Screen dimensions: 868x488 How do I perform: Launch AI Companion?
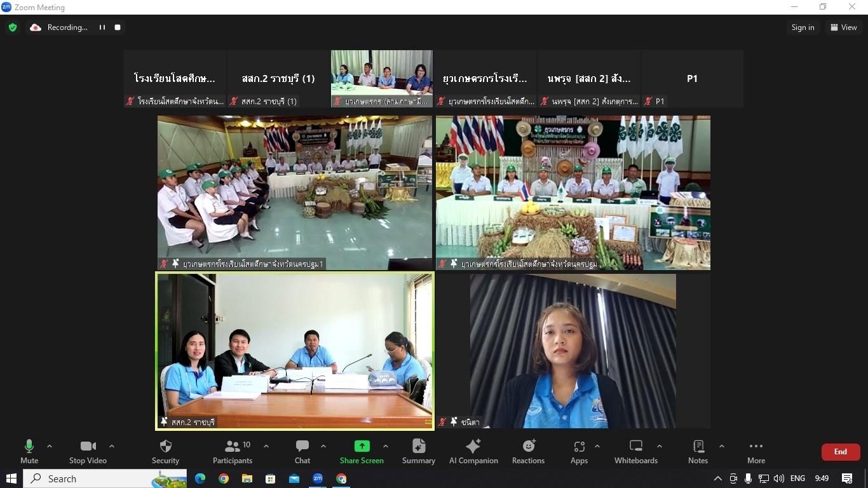[473, 451]
